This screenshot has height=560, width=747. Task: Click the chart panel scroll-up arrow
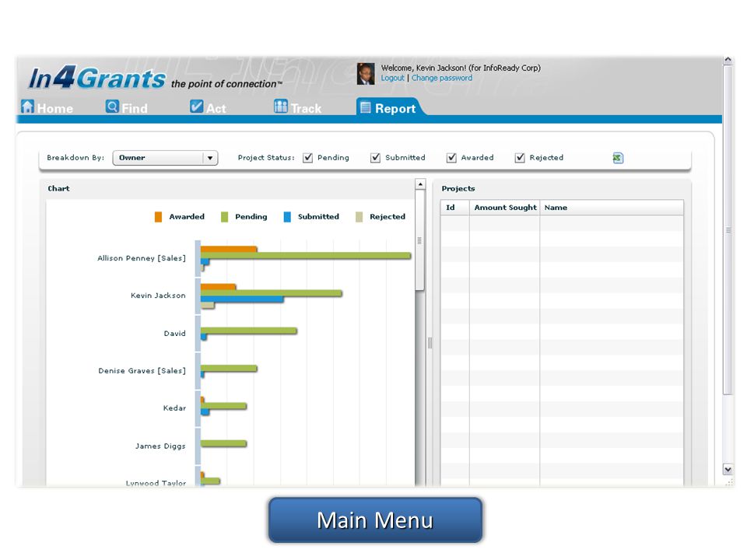point(420,184)
